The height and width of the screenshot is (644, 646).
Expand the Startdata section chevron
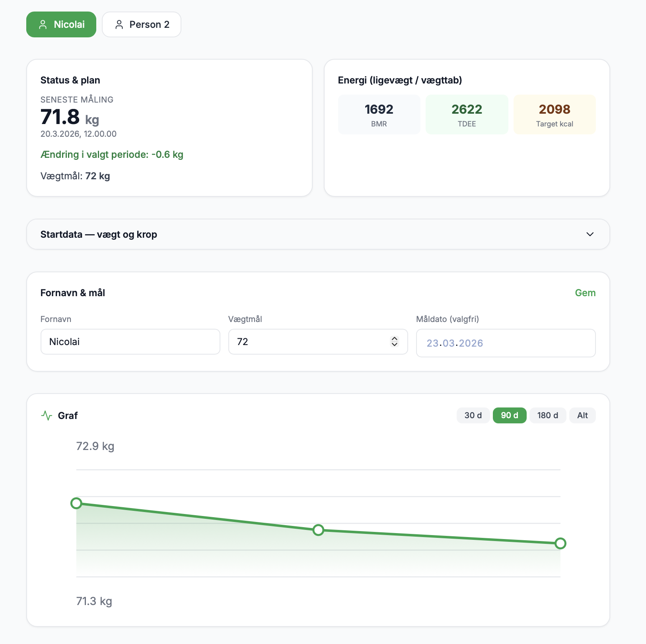[590, 234]
